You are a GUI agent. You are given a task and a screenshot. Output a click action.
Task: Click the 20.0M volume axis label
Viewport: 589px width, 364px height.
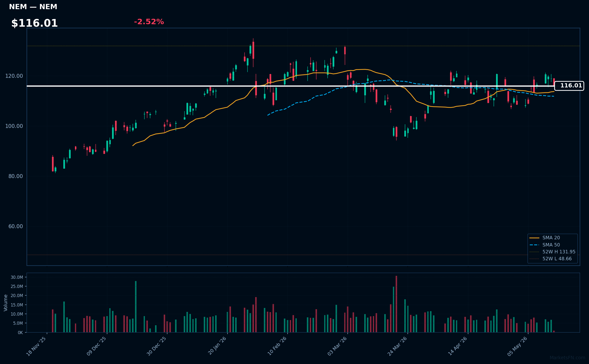[x=17, y=296]
